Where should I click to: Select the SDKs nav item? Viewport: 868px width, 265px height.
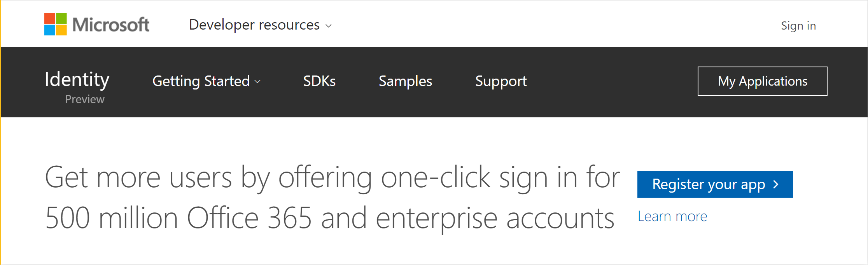319,81
